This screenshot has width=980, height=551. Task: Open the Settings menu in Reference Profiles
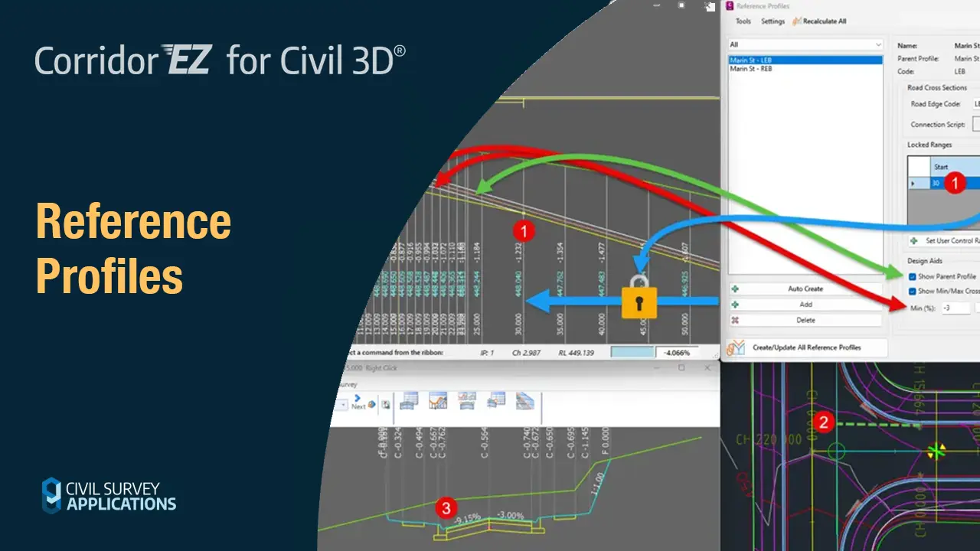coord(773,21)
